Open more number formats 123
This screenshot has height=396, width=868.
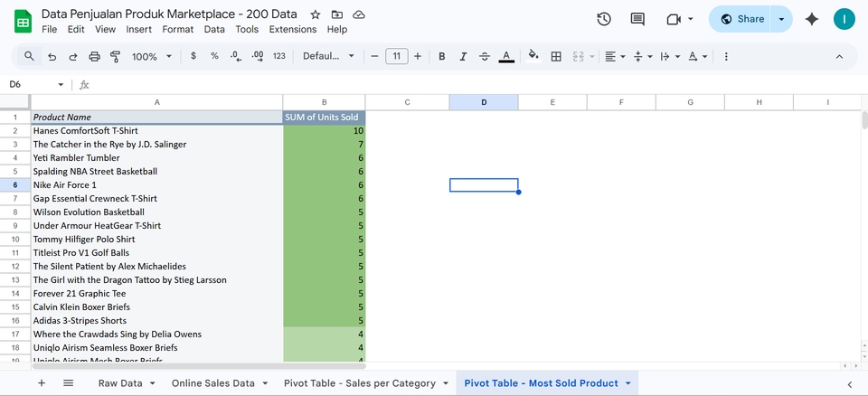pyautogui.click(x=279, y=56)
